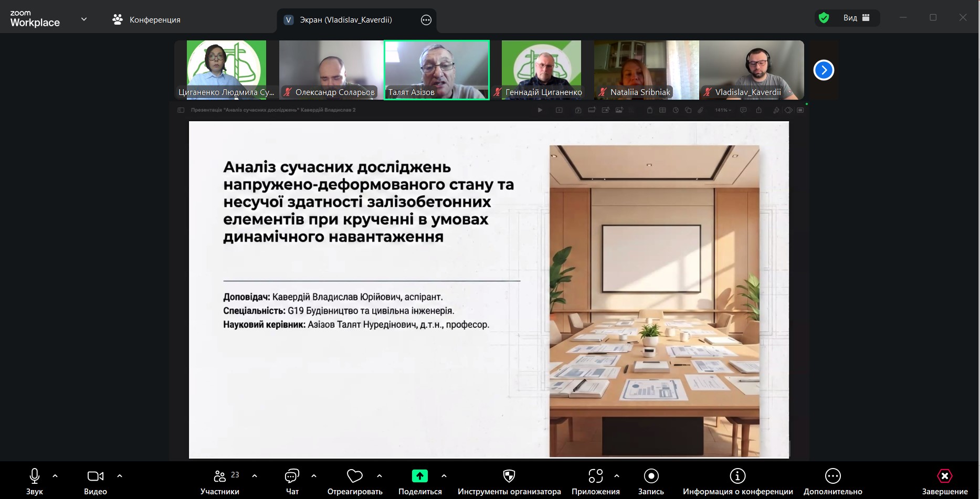
Task: Open the Apps icon
Action: (595, 476)
